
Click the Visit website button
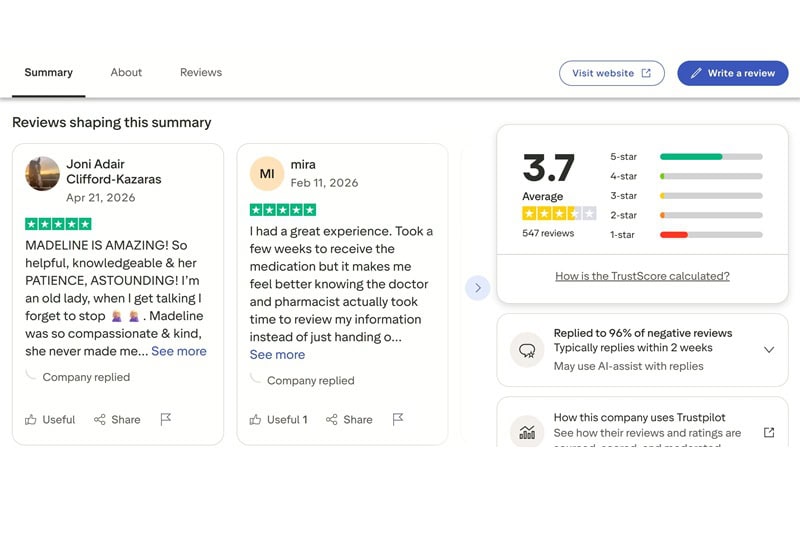click(x=611, y=73)
